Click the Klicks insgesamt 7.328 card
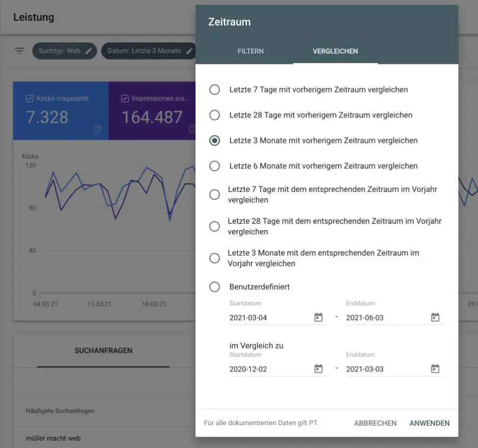The image size is (478, 448). click(61, 111)
